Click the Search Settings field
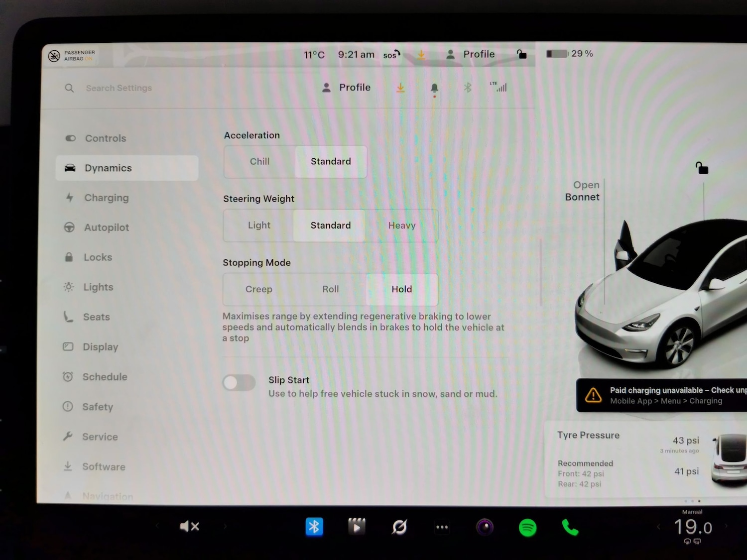Screen dimensions: 747x560 coord(119,88)
